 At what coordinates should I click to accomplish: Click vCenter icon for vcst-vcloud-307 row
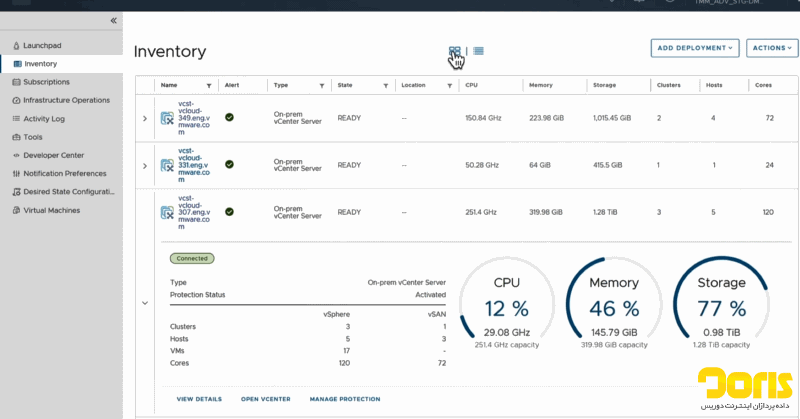pos(167,212)
